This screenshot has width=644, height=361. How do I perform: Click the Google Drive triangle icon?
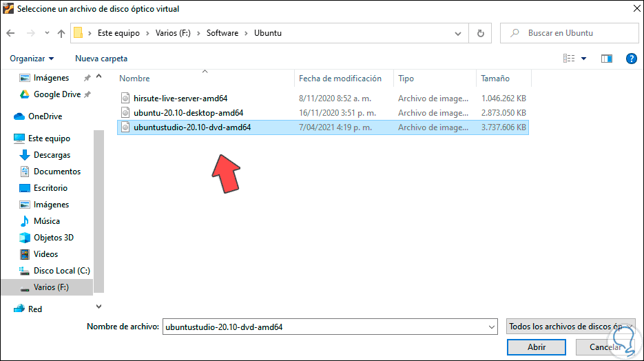pyautogui.click(x=25, y=94)
